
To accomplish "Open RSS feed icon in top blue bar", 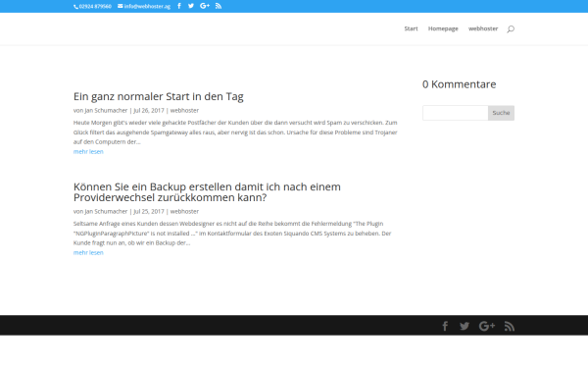I will click(x=219, y=6).
